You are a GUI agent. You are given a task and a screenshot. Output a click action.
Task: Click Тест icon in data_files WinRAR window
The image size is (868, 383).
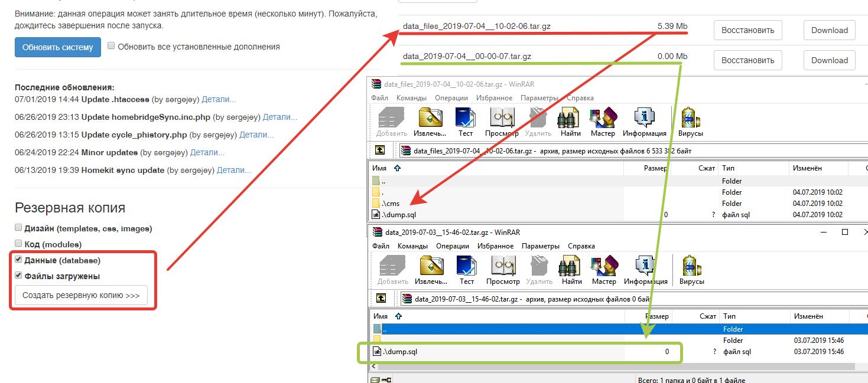coord(466,122)
